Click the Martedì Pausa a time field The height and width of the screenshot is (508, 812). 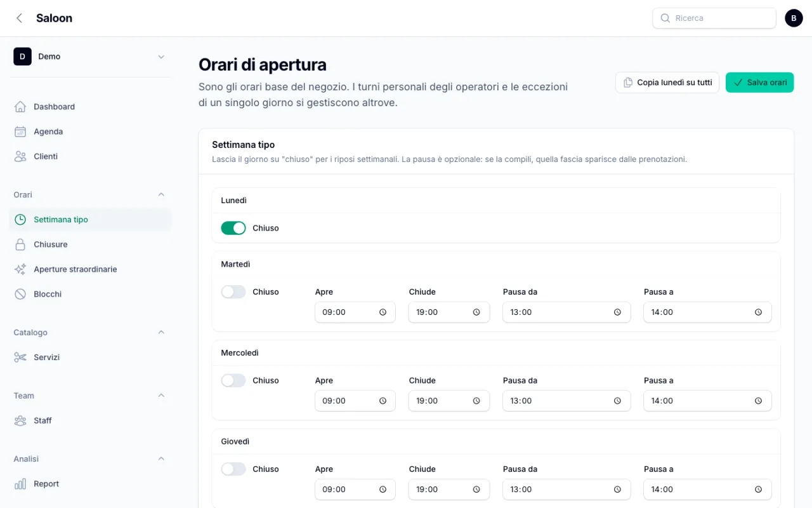707,312
